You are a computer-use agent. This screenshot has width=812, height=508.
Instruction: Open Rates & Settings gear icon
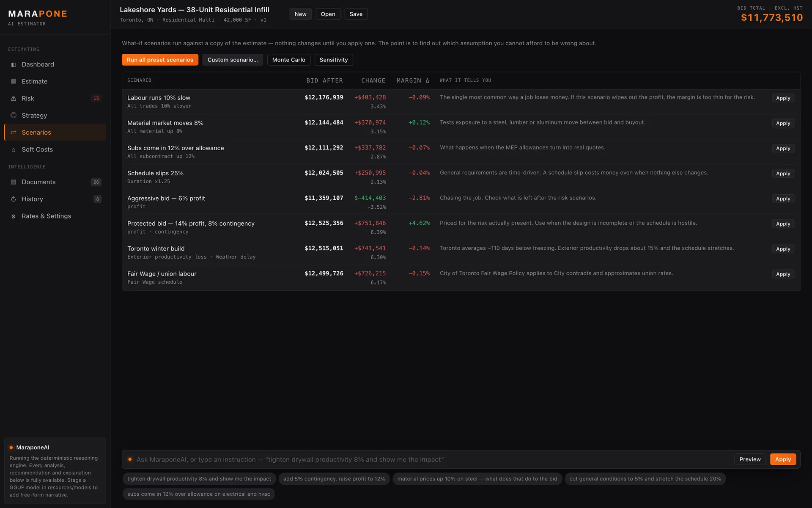[x=14, y=216]
